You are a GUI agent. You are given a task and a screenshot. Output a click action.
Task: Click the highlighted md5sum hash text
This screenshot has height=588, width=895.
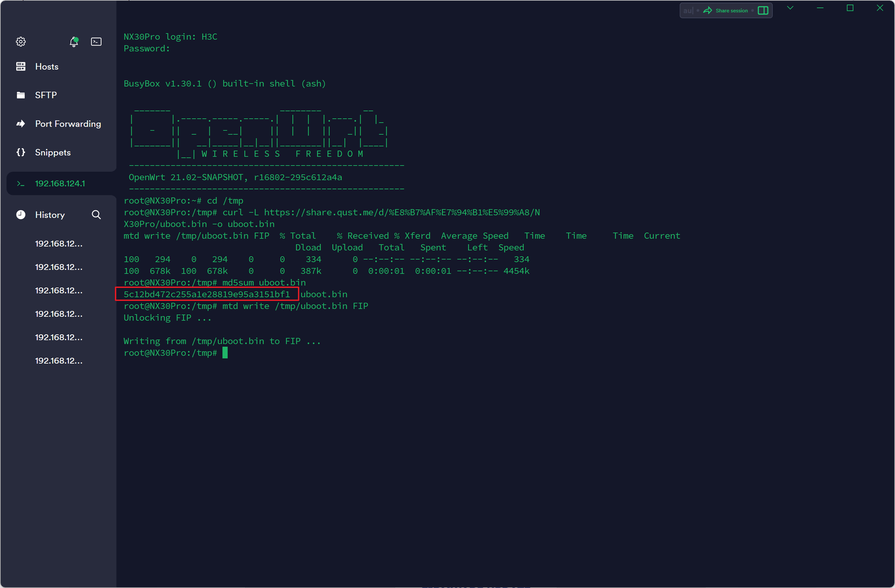point(206,294)
